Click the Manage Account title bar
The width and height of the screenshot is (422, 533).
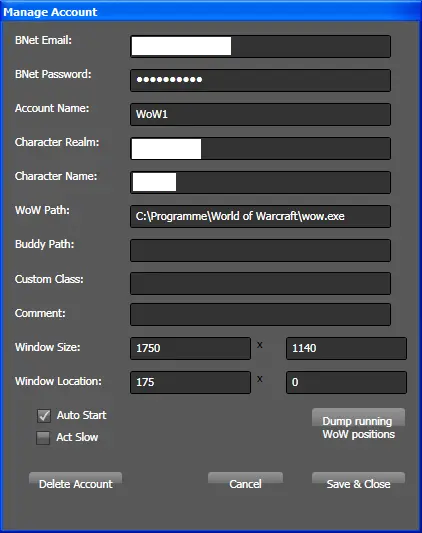(211, 12)
